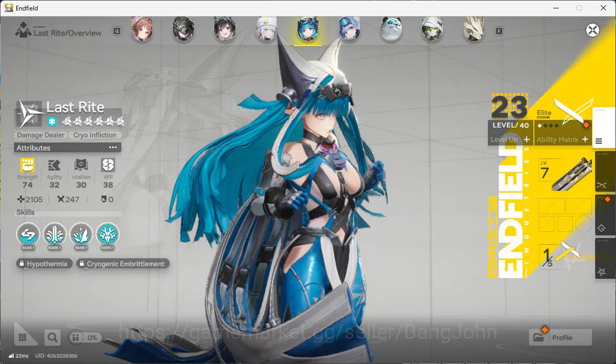View the locked Cryogenic Embrittlement talent
The height and width of the screenshot is (364, 616).
123,264
